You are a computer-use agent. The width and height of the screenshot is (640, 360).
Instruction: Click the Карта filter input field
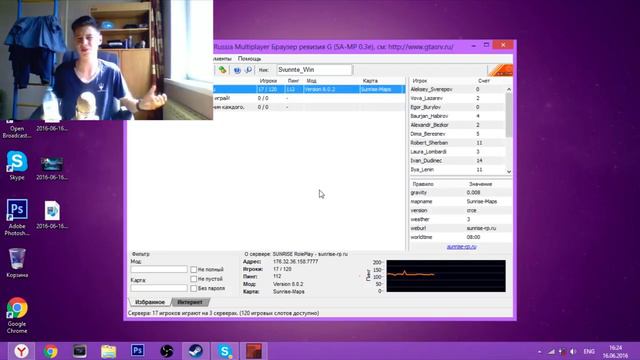pyautogui.click(x=159, y=288)
